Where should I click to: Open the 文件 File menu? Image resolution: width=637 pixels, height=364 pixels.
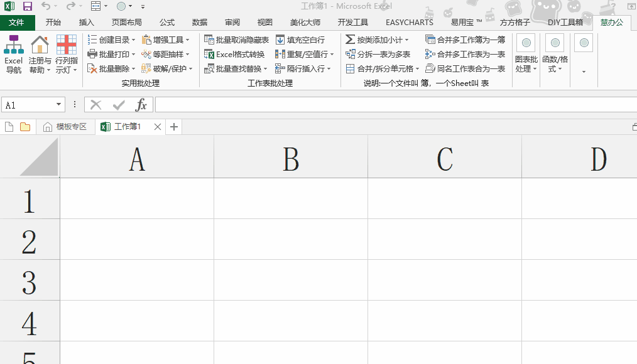pos(17,23)
